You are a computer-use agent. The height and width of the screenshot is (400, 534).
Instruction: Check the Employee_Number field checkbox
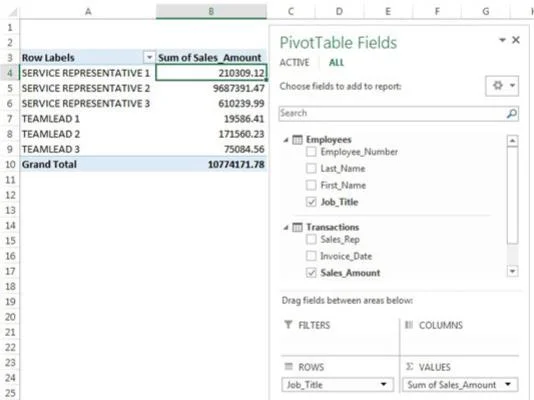pos(311,151)
